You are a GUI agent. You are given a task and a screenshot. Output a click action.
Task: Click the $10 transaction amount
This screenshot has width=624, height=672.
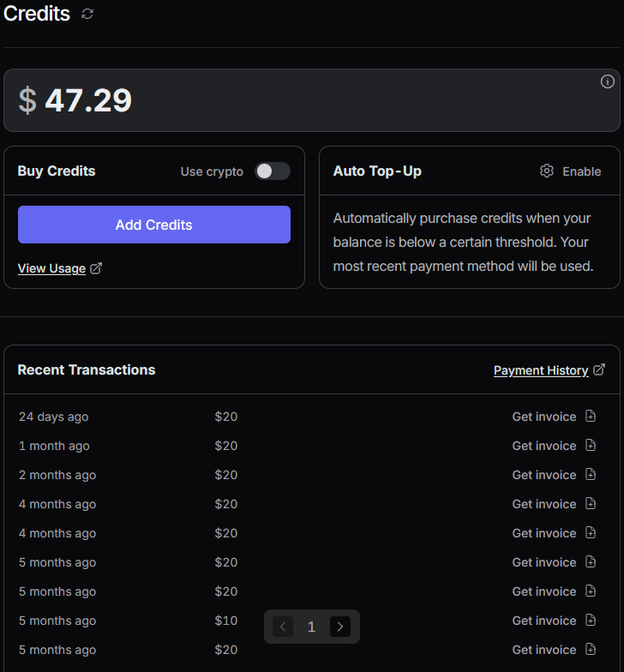(226, 621)
